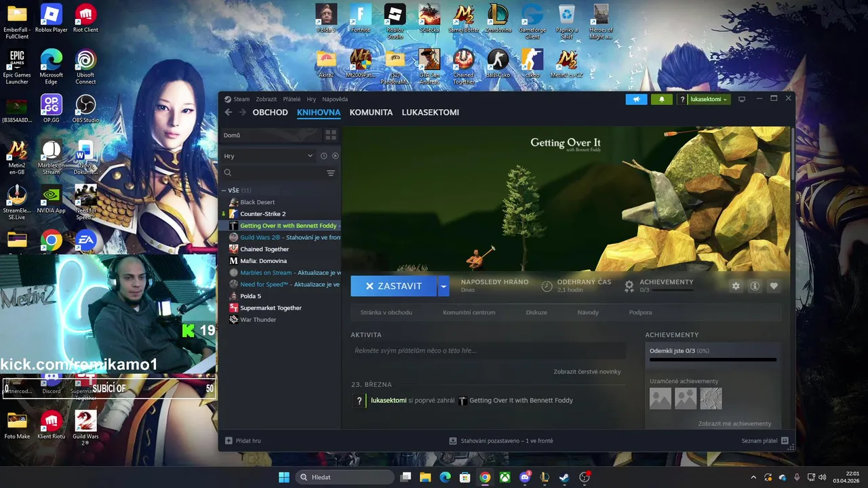
Task: Select Counter-Strike 2 in library list
Action: tap(262, 213)
